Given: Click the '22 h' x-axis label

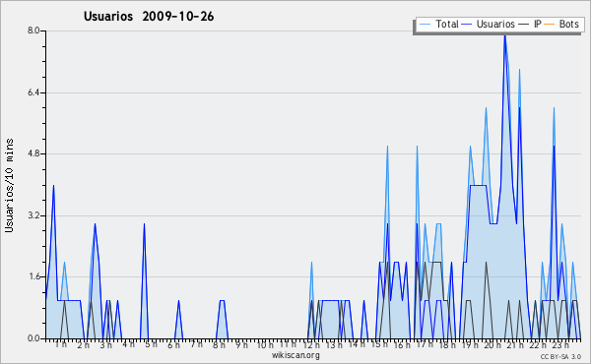Looking at the screenshot, I should [x=538, y=344].
